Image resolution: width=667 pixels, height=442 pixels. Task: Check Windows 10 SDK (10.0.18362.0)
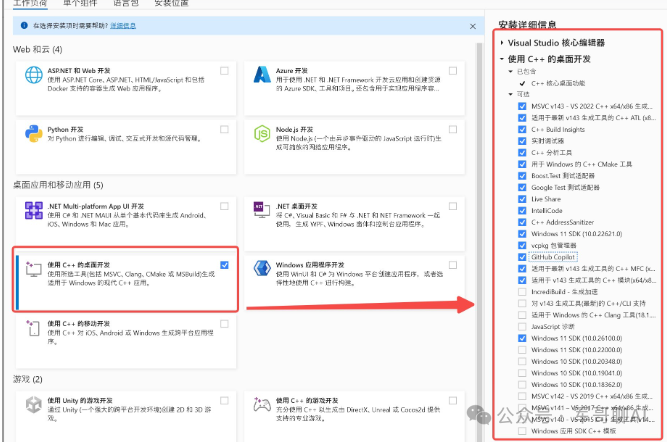click(x=522, y=385)
